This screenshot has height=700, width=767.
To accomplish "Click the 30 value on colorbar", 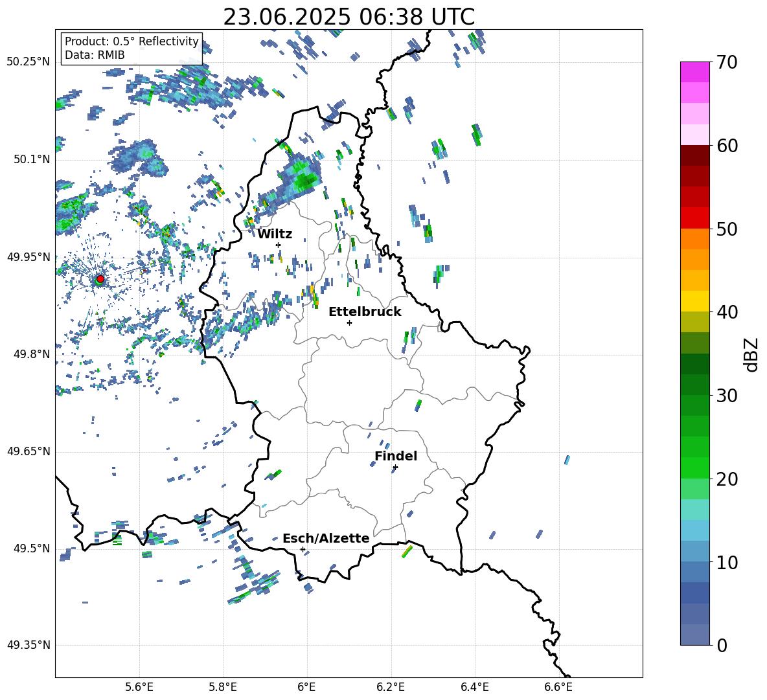I will 727,396.
